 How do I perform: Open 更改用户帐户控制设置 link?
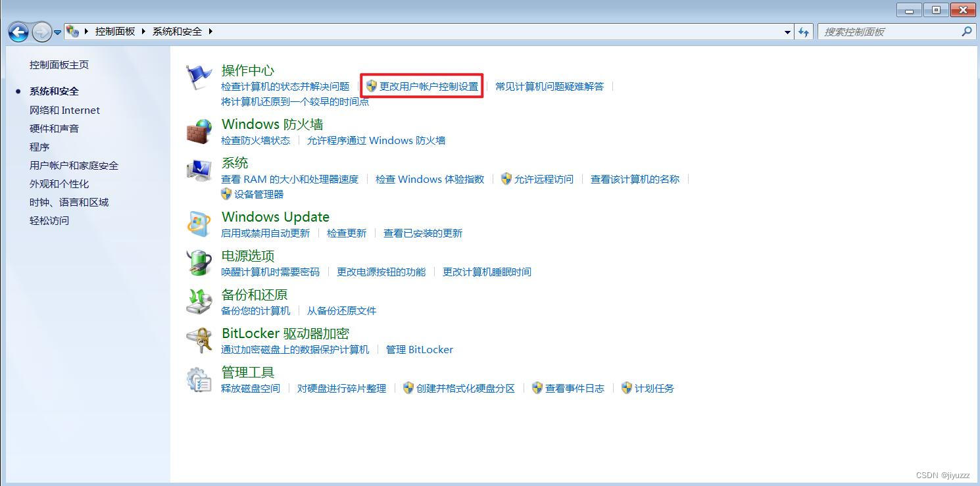tap(429, 86)
